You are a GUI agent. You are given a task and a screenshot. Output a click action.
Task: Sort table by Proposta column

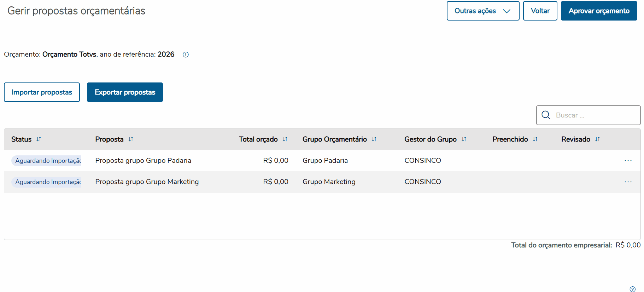click(x=131, y=139)
